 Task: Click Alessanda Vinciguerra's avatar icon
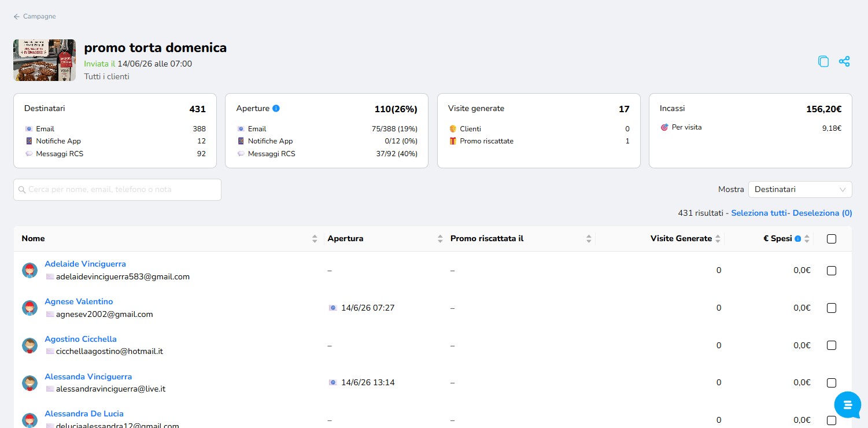pyautogui.click(x=30, y=382)
